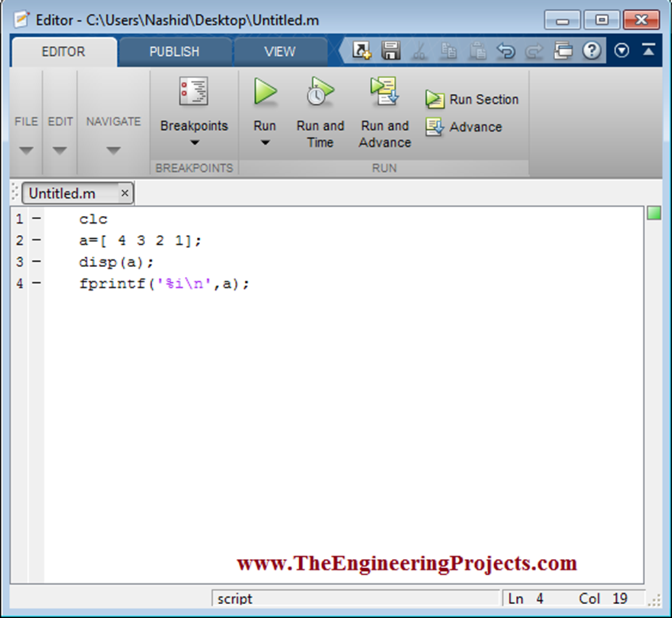The height and width of the screenshot is (618, 672).
Task: Save the file using the disk icon
Action: pyautogui.click(x=391, y=51)
